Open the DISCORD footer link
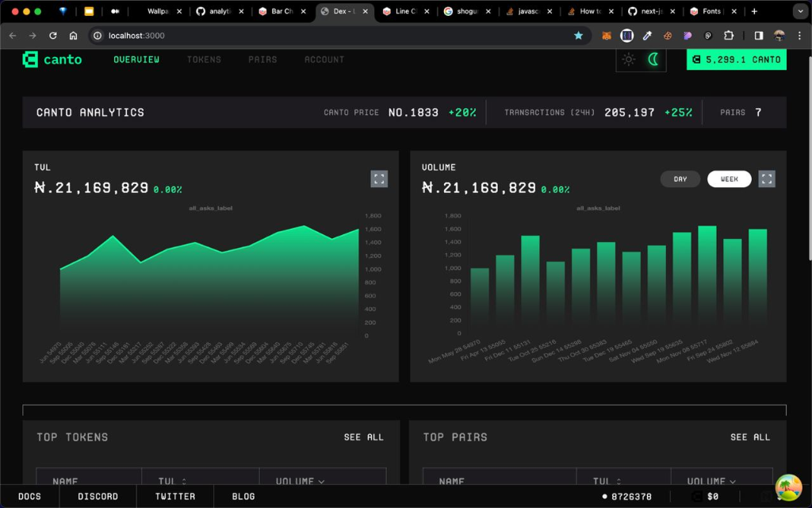812x508 pixels. coord(98,496)
